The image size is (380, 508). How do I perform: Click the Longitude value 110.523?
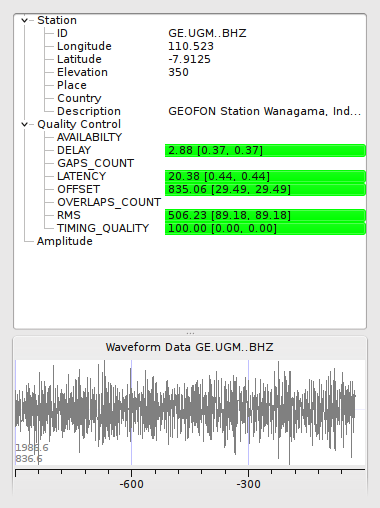pyautogui.click(x=191, y=46)
